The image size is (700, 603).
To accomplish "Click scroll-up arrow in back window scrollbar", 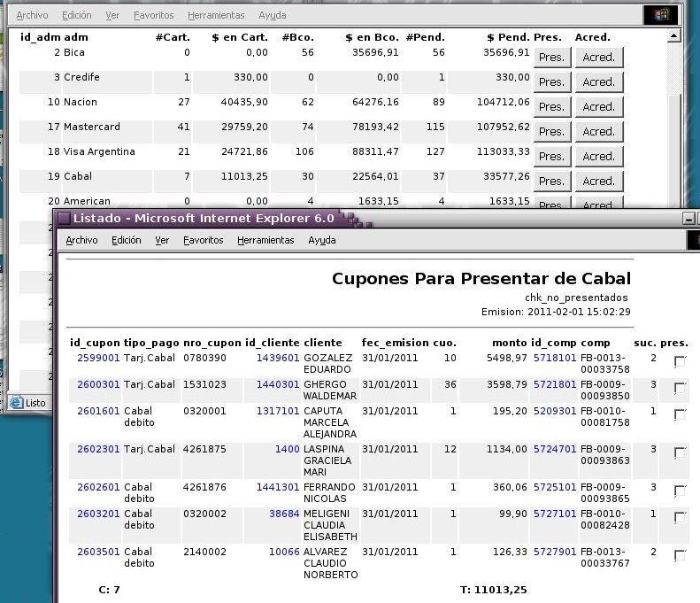I will pos(674,35).
